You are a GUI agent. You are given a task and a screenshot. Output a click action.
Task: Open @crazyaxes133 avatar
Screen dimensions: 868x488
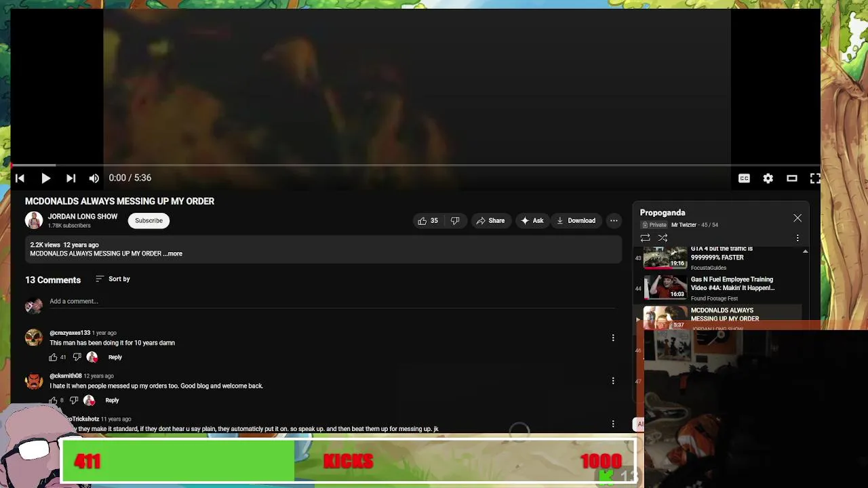point(34,338)
